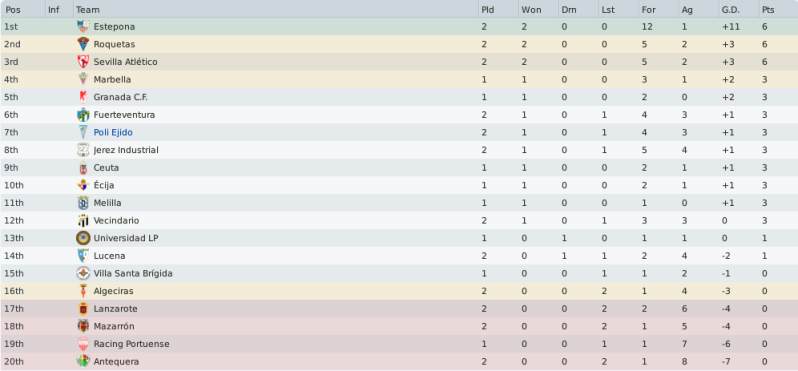Sort table by G.D. column header
The image size is (798, 371).
coord(738,9)
